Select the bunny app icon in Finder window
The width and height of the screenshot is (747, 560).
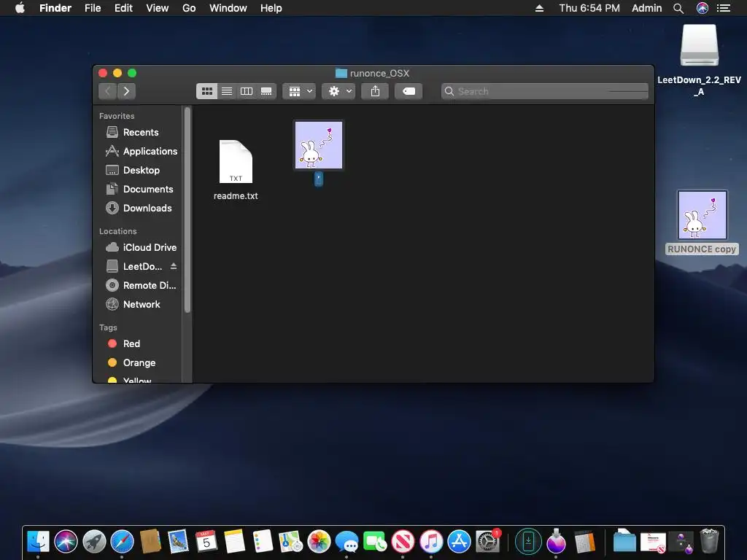point(319,145)
